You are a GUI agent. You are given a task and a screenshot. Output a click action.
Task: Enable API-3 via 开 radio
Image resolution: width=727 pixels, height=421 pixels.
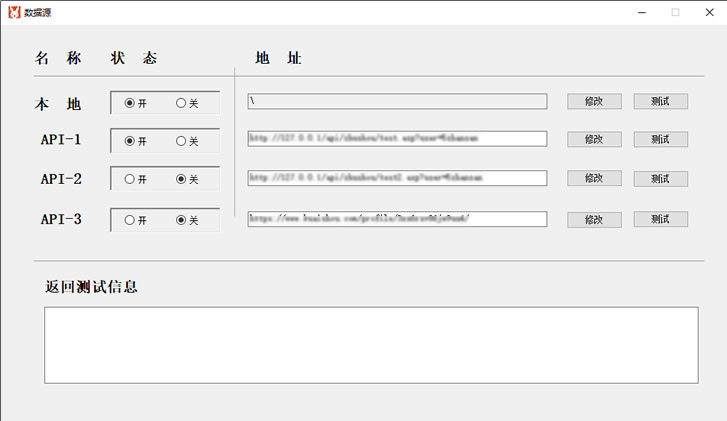(x=130, y=220)
